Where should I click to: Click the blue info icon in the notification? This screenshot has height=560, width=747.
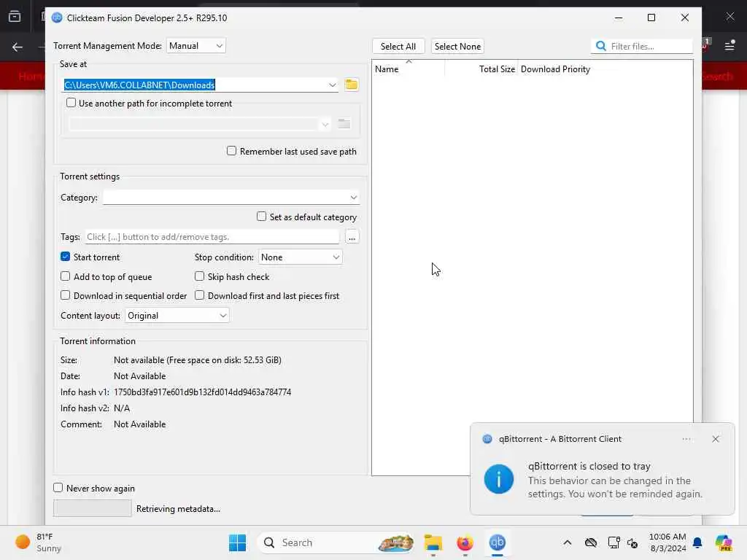coord(499,479)
